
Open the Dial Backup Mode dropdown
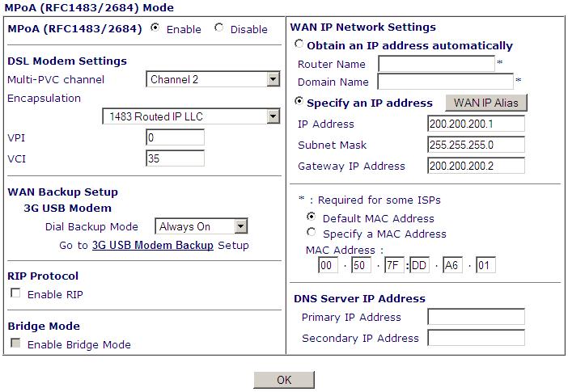[202, 227]
